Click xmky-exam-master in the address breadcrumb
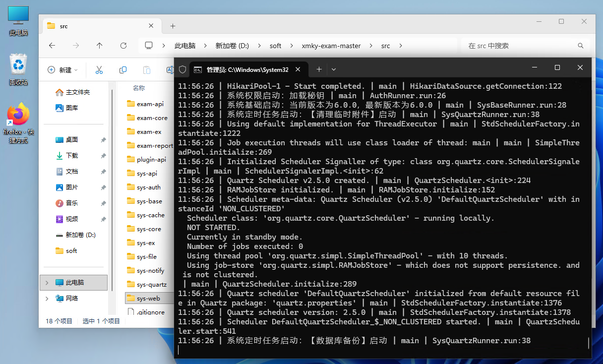603x364 pixels. (331, 46)
